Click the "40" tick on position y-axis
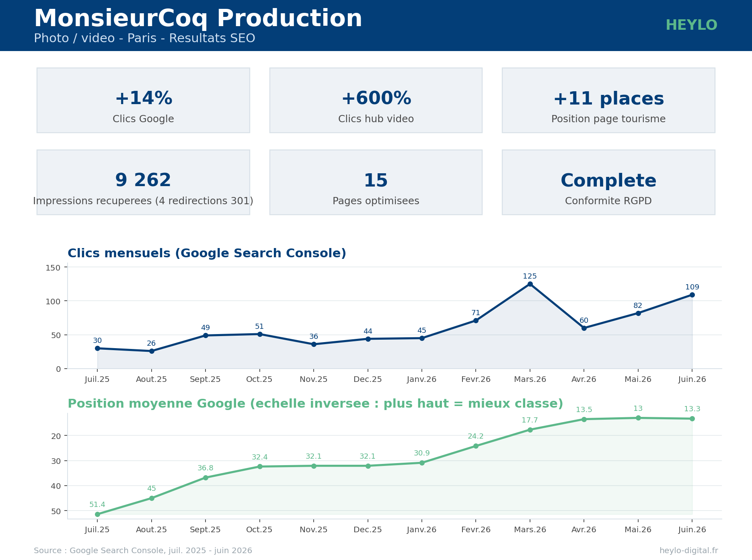Screen dimensions: 752x560 tap(56, 486)
